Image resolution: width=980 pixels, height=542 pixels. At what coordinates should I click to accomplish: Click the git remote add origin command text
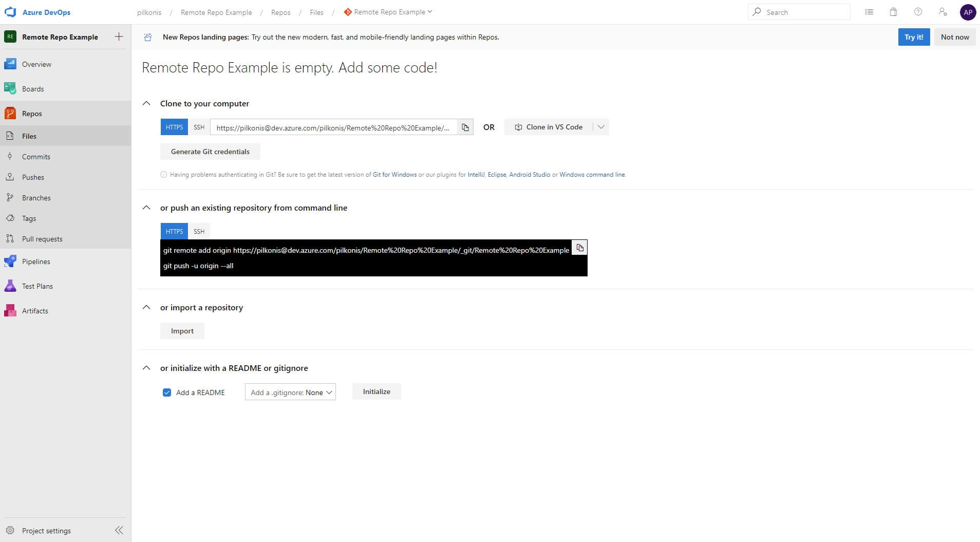(x=366, y=250)
